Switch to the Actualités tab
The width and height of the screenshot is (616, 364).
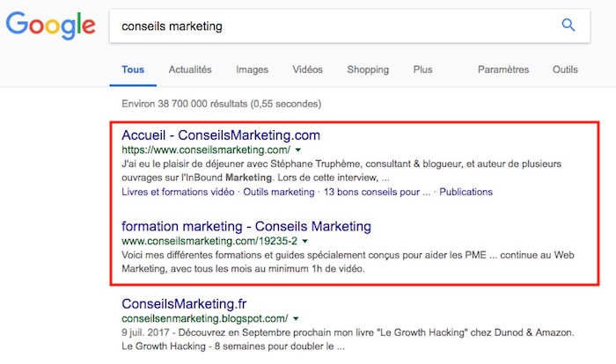click(x=189, y=69)
